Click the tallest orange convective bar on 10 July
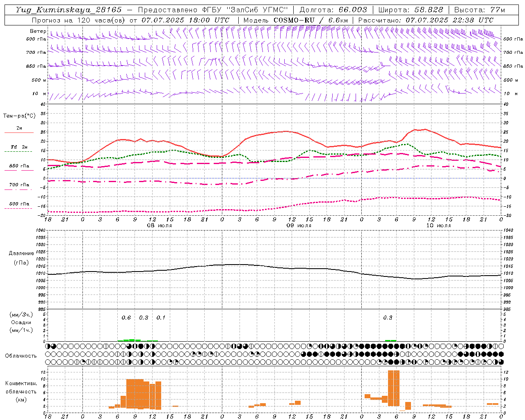Image resolution: width=525 pixels, height=420 pixels. click(x=393, y=388)
